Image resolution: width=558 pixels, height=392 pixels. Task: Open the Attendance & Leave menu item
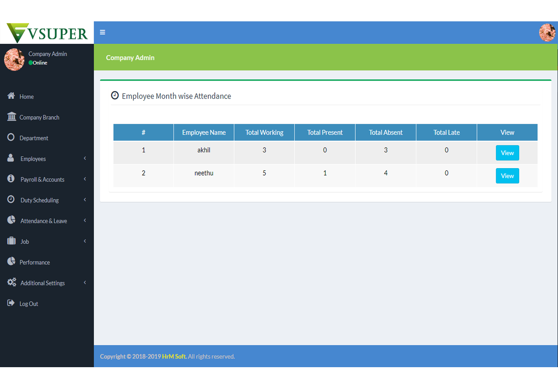(44, 221)
